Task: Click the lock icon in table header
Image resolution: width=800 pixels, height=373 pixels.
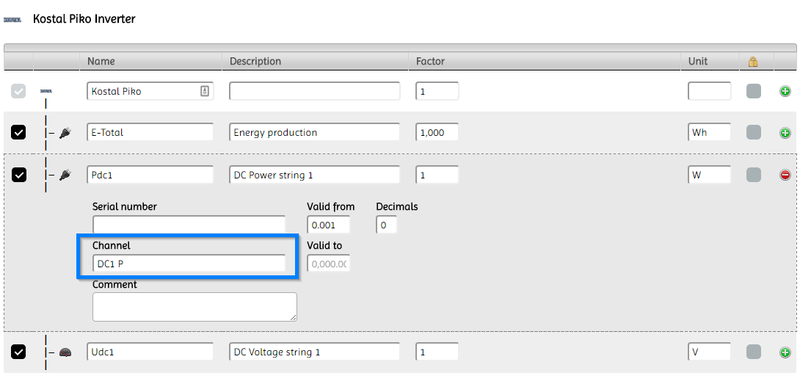Action: (753, 62)
